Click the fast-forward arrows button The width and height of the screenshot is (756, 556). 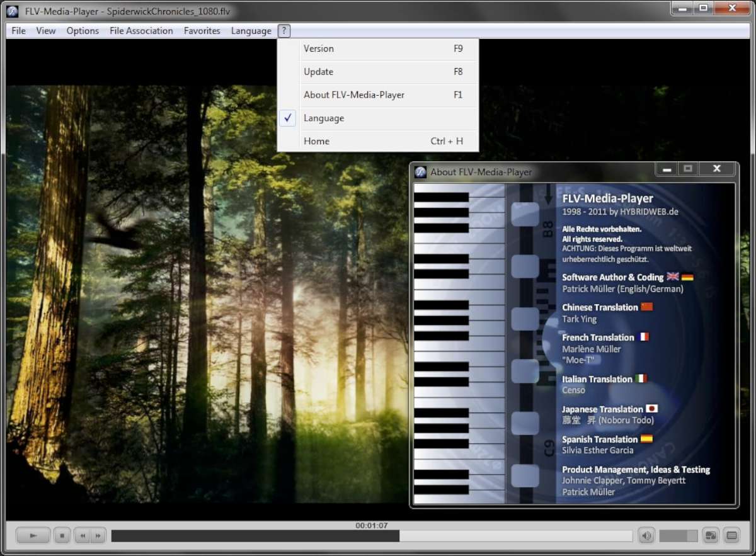97,536
